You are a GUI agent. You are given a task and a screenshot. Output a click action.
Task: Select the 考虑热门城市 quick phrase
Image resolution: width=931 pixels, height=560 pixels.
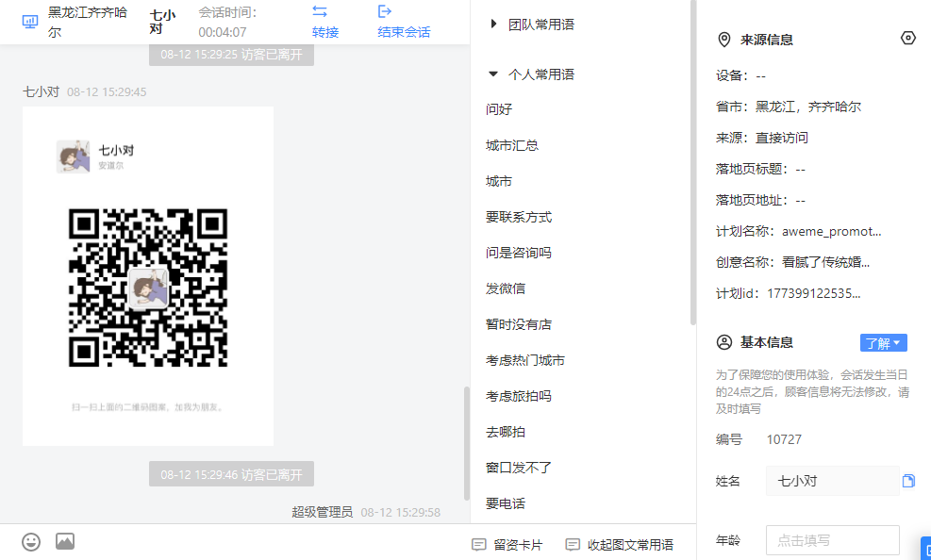(x=524, y=360)
